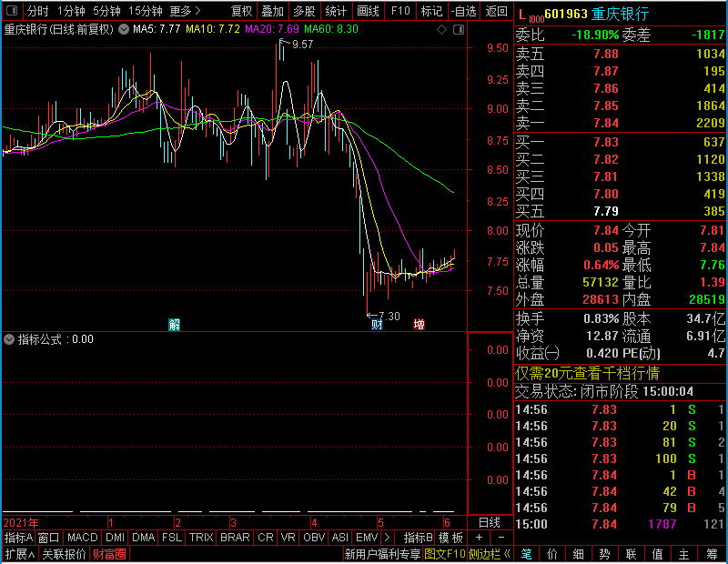Screen dimensions: 728x564
Task: Activate the 画线 drawing tool
Action: coord(368,11)
